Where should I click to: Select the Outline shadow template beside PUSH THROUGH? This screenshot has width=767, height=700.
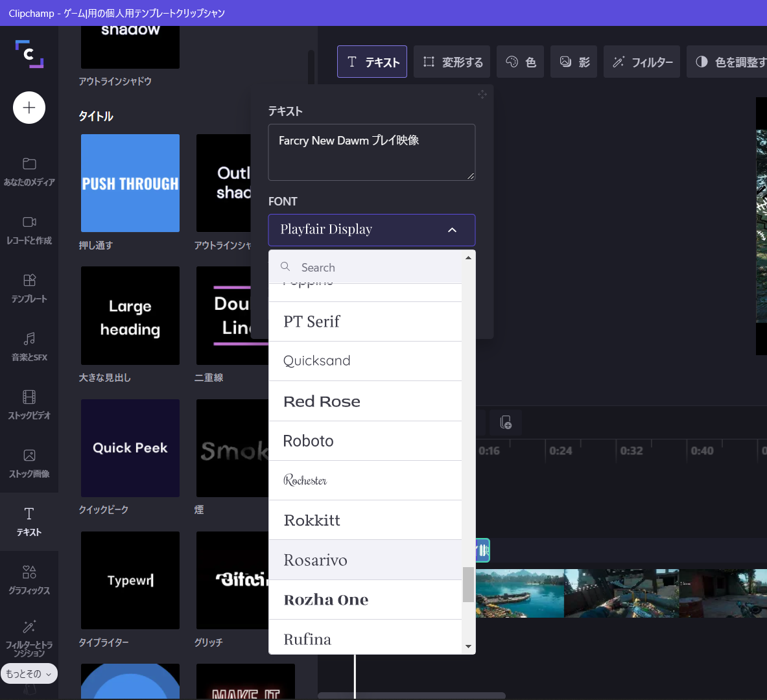[x=224, y=183]
